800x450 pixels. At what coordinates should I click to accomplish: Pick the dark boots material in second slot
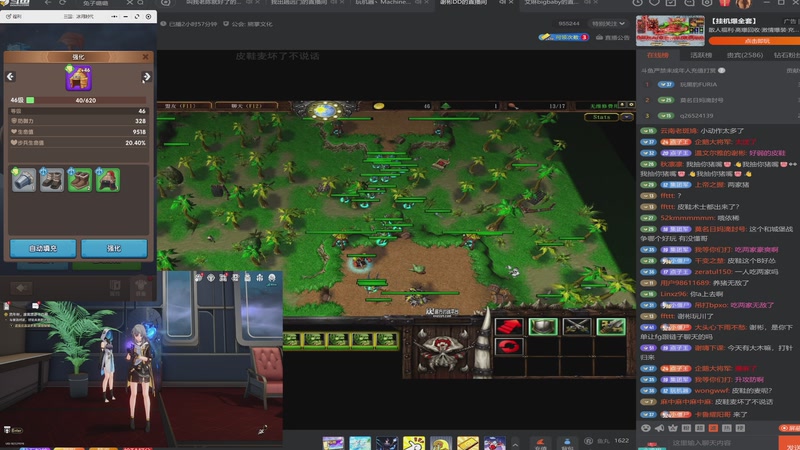[52, 180]
